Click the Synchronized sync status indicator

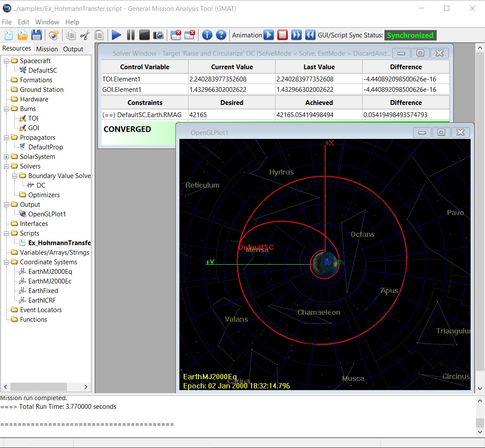coord(410,35)
